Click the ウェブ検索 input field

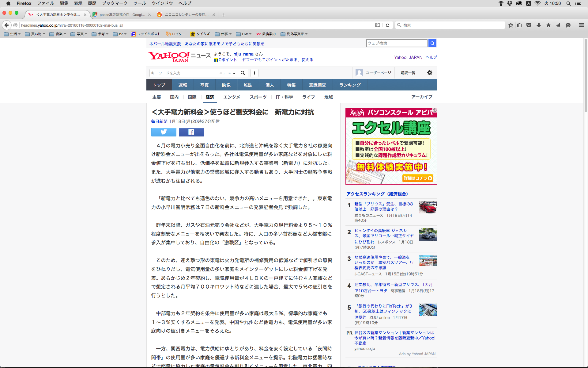pyautogui.click(x=396, y=43)
